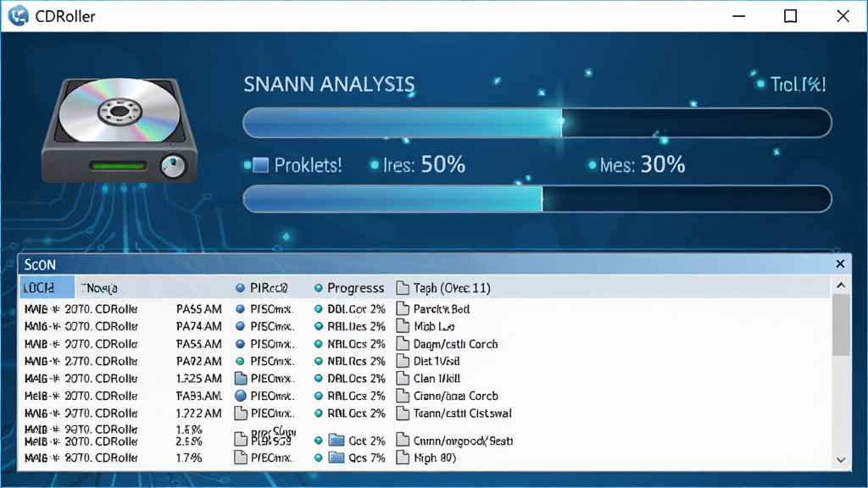Click the green progress dot in Daqm/cstli Corcb row
Screen dimensions: 868x488
coord(319,344)
